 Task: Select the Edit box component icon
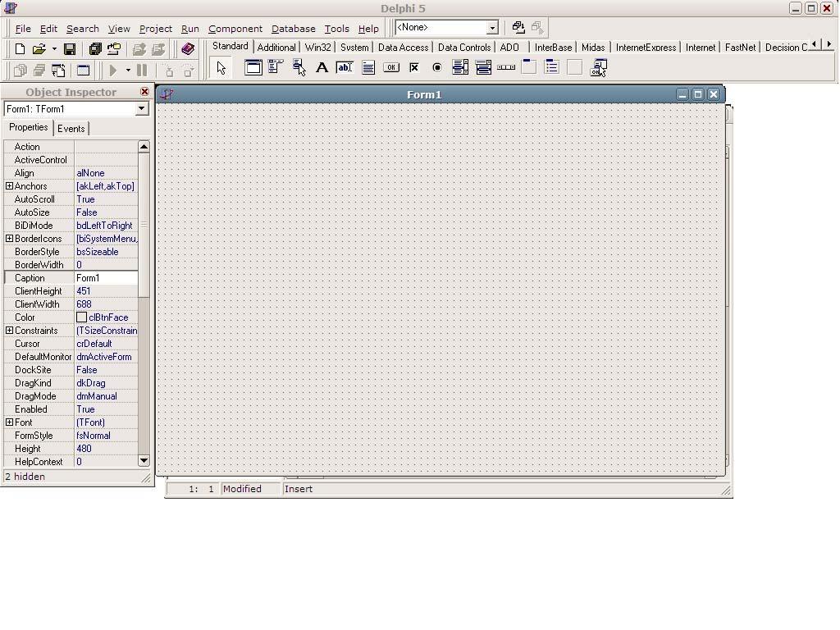[x=345, y=67]
